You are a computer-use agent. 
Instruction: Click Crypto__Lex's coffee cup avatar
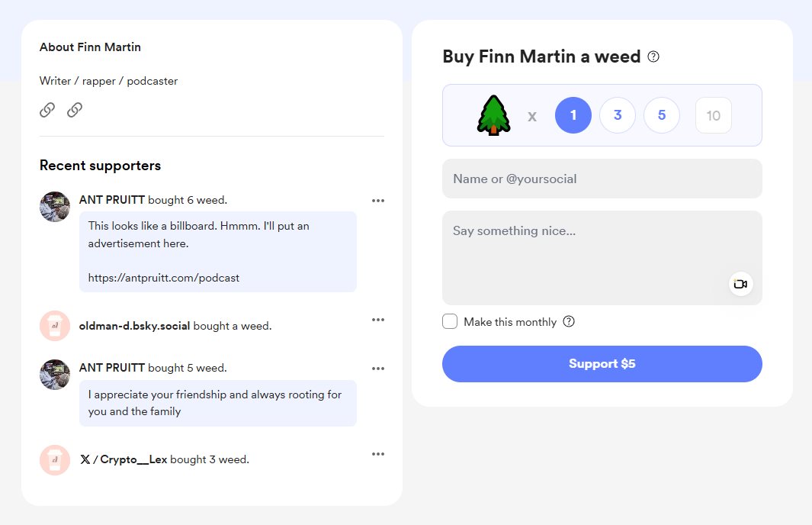pos(55,460)
